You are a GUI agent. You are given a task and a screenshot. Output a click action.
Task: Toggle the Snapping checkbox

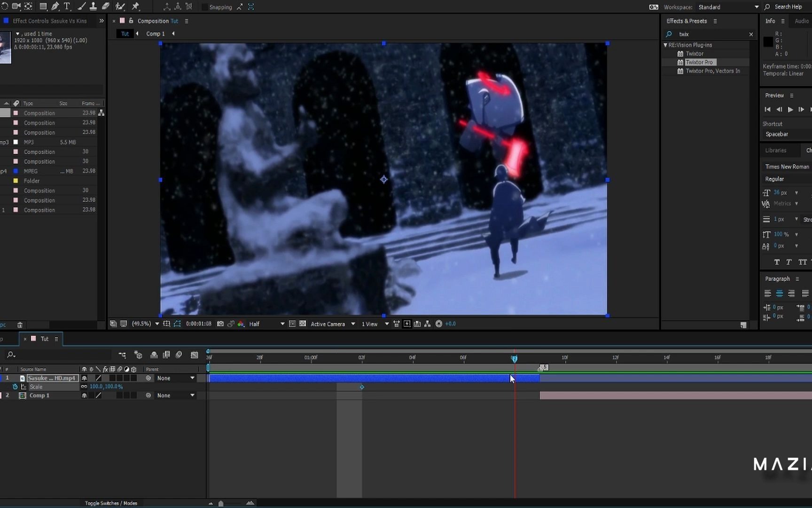coord(205,7)
